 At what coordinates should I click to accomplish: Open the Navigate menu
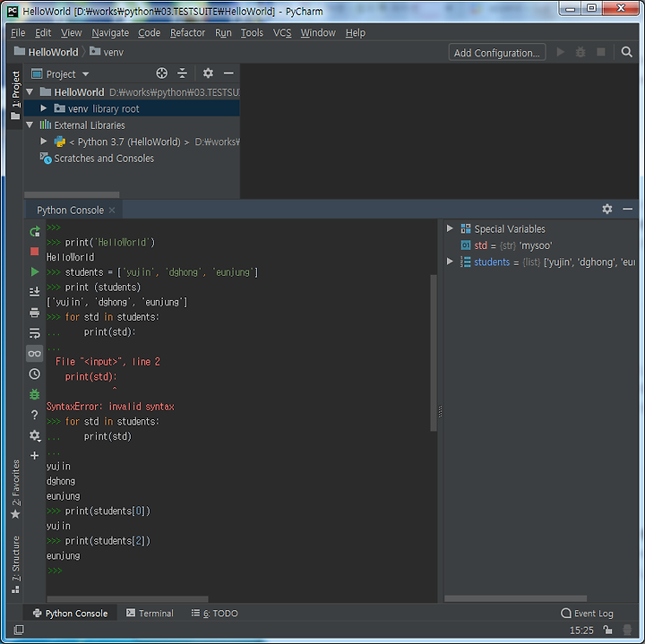click(110, 32)
